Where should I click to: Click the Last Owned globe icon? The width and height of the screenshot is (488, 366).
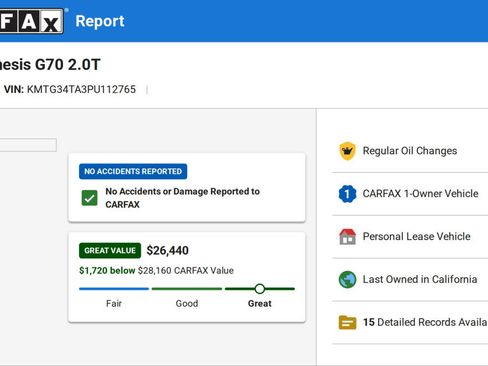[x=347, y=279]
